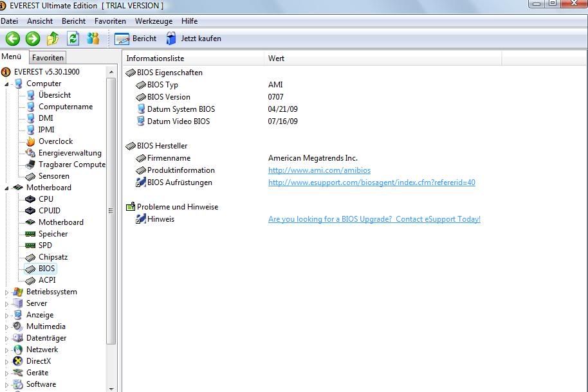The image size is (588, 392).
Task: Select the Overclock flame icon
Action: (x=31, y=141)
